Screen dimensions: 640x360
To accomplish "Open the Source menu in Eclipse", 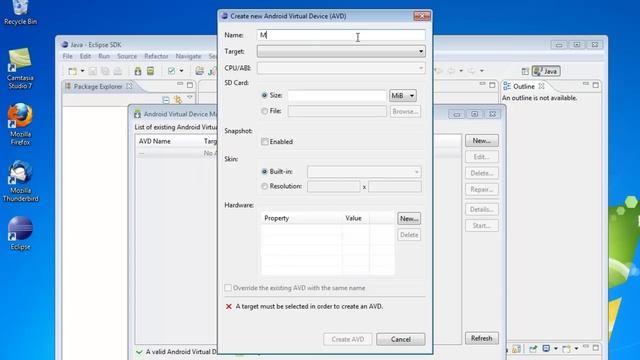I will tap(127, 56).
